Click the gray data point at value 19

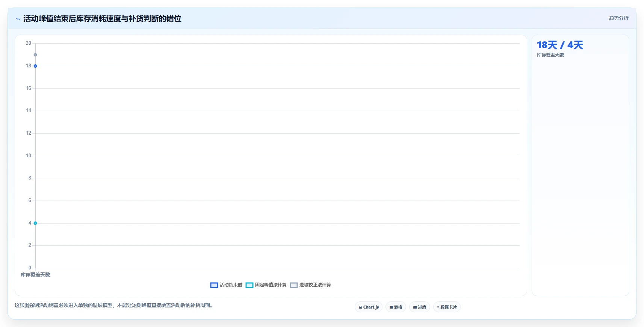[35, 55]
